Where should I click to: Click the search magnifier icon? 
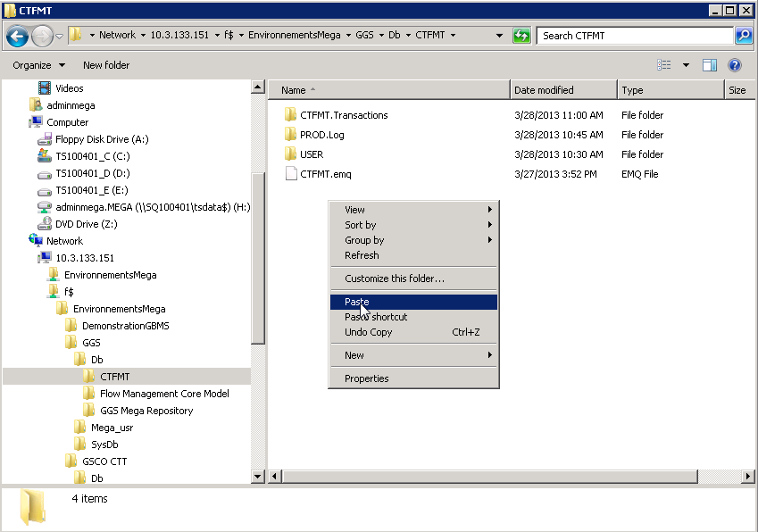(x=743, y=36)
